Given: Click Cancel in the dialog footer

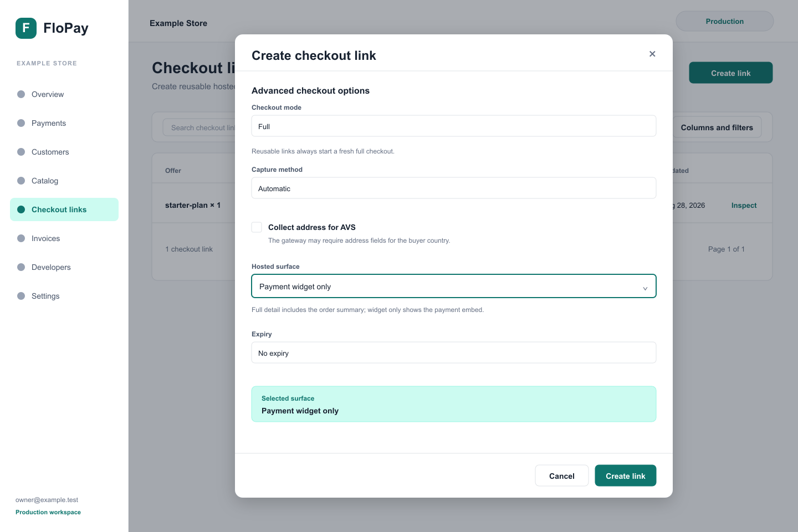Looking at the screenshot, I should pos(562,475).
